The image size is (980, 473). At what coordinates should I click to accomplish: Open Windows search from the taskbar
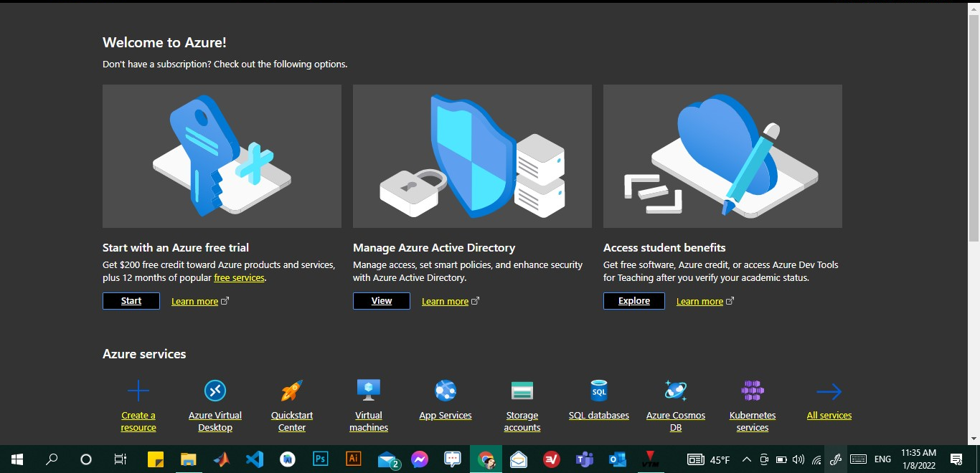tap(52, 459)
